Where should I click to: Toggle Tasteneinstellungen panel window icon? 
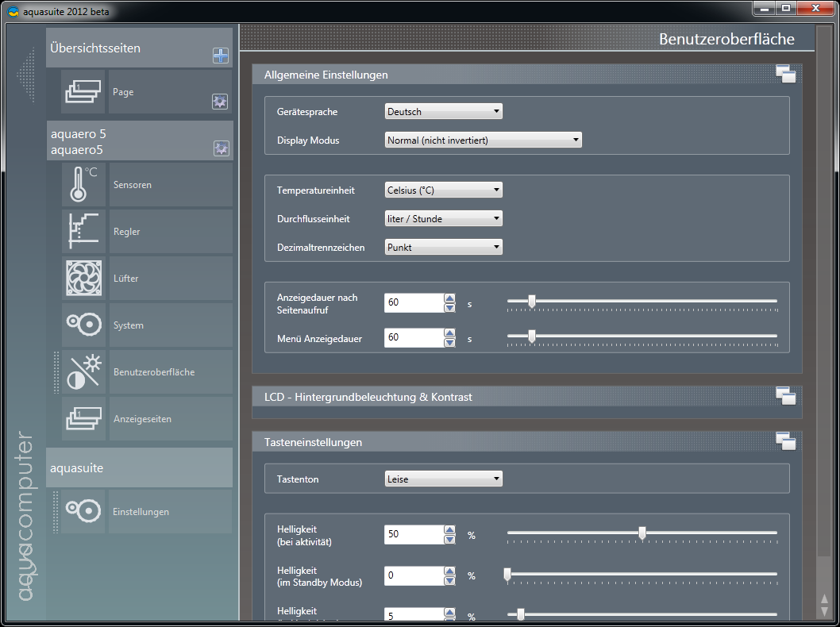click(786, 441)
